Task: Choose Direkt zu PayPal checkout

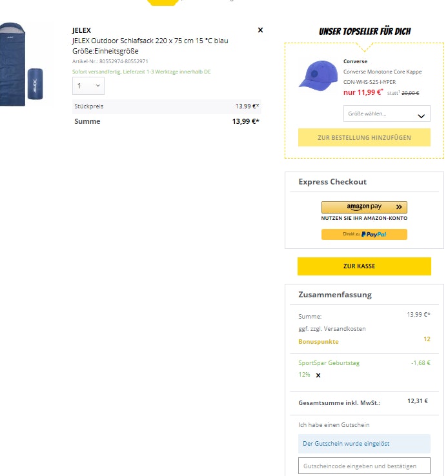Action: 364,234
